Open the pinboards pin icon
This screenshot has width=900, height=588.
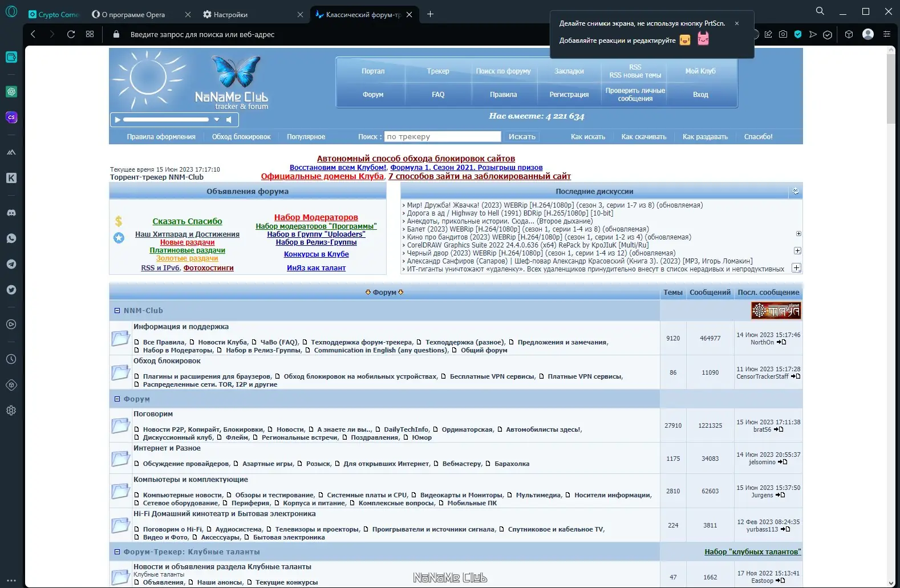(x=768, y=34)
